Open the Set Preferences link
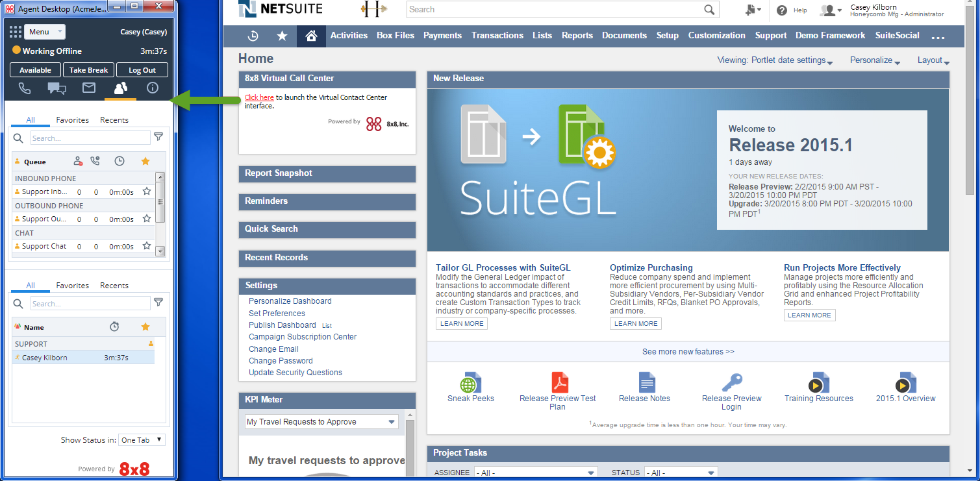This screenshot has width=980, height=481. [x=277, y=313]
